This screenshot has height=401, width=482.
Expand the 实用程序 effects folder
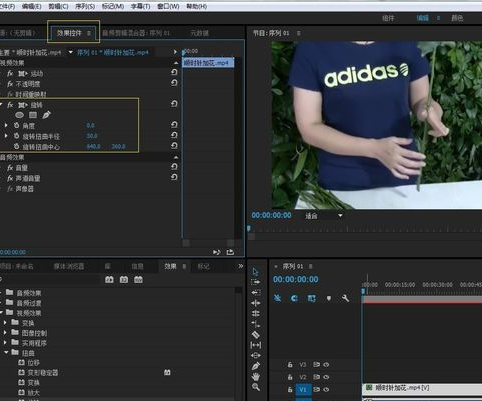pyautogui.click(x=5, y=342)
